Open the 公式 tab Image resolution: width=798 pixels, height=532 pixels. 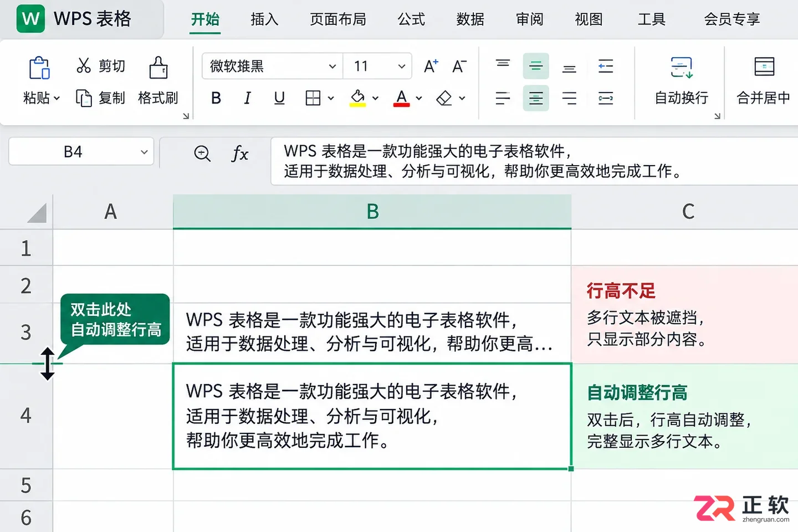[x=411, y=19]
